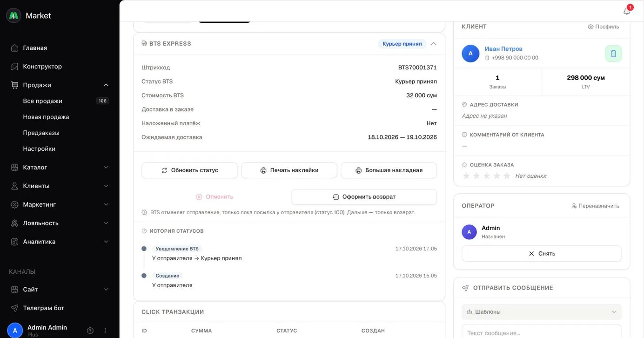Click the fifth star in Оценка заказа
Viewport: 644px width, 338px height.
click(x=507, y=176)
